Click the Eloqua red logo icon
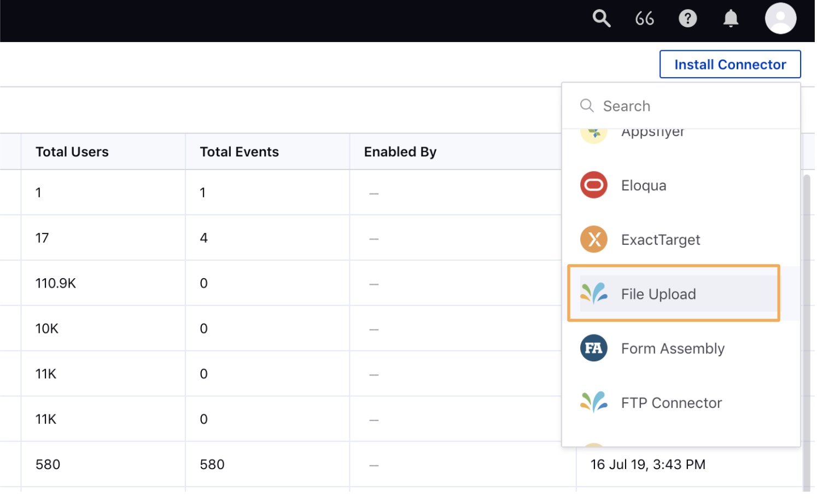Screen dimensions: 817x504 [x=594, y=185]
